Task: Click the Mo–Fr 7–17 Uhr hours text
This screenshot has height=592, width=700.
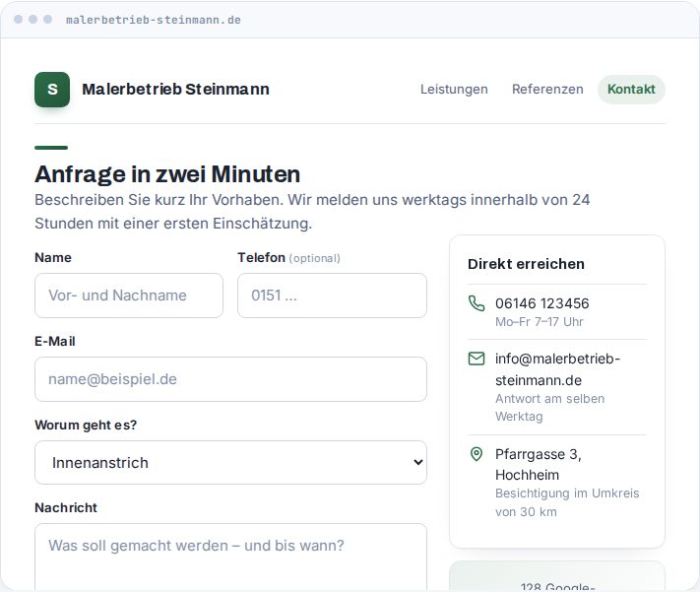Action: [x=540, y=322]
